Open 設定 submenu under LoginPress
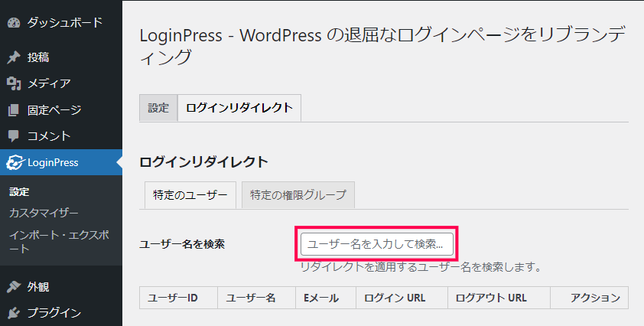Viewport: 644px width, 326px height. pyautogui.click(x=19, y=192)
